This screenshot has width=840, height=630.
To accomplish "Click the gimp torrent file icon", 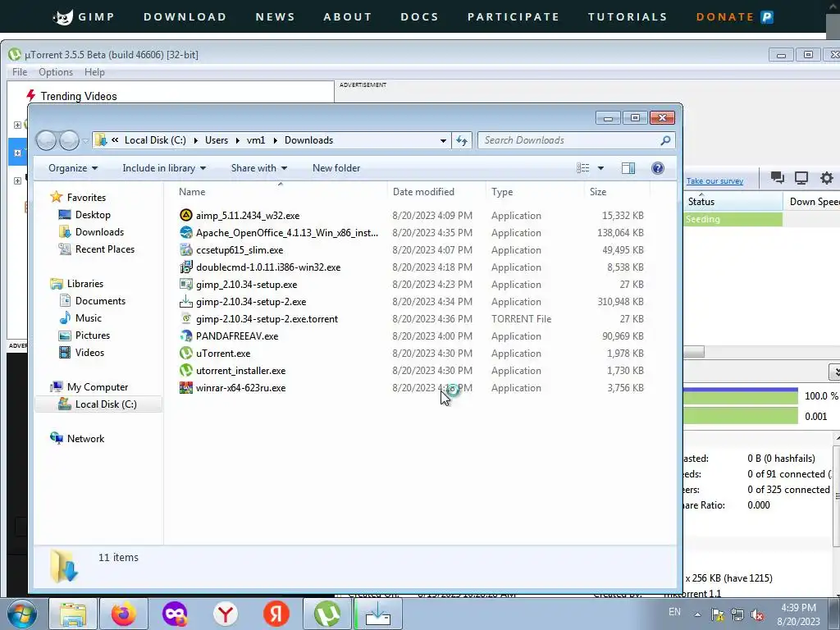I will (186, 318).
